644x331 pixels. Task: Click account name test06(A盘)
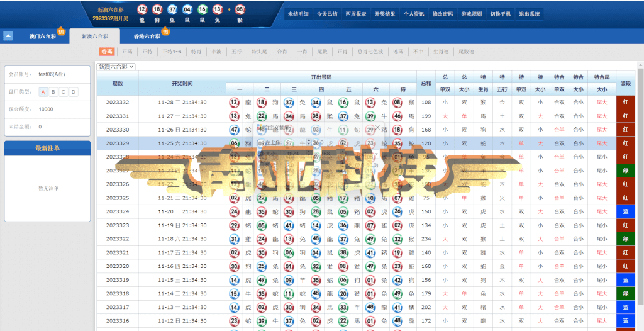pyautogui.click(x=52, y=74)
